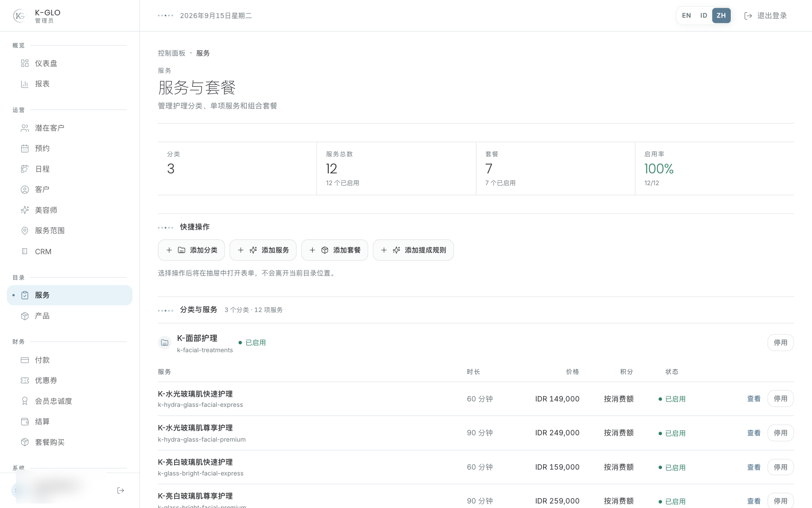Click the 价格 column header
Viewport: 812px width, 508px height.
[572, 372]
